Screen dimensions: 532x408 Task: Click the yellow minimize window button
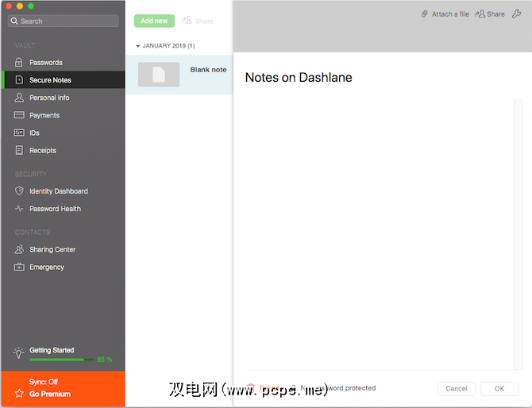(x=20, y=6)
